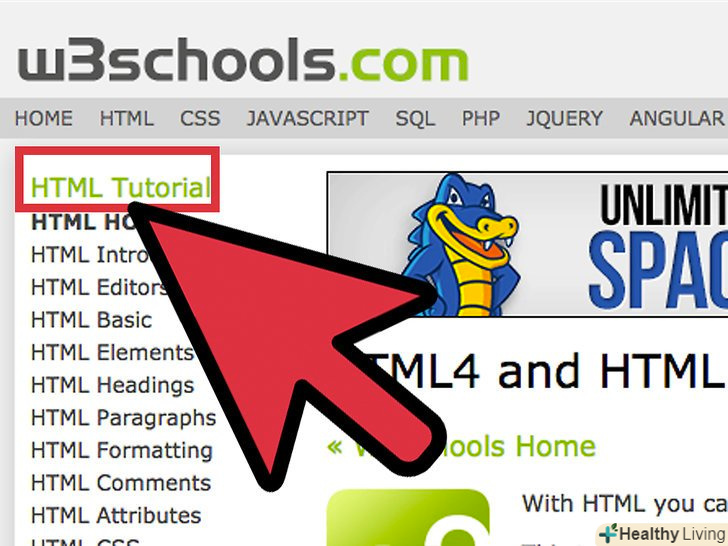Select JAVASCRIPT in the top navigation
This screenshot has width=728, height=546.
[x=308, y=118]
